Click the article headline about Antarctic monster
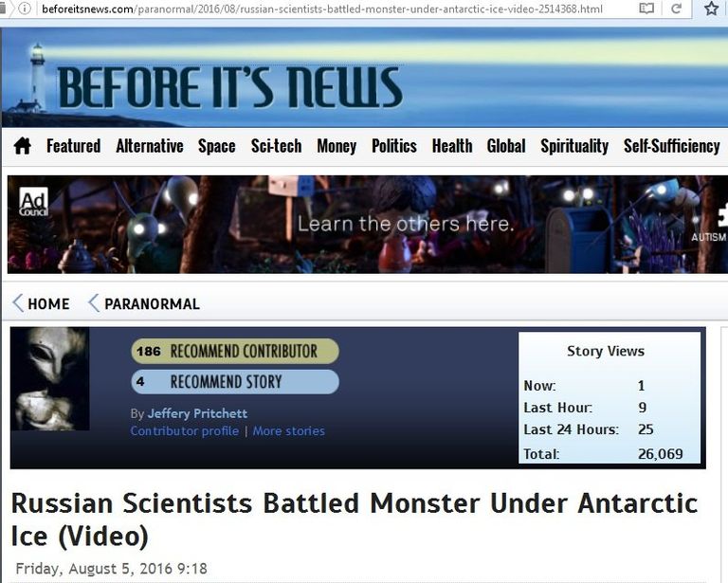This screenshot has width=728, height=583. (355, 519)
